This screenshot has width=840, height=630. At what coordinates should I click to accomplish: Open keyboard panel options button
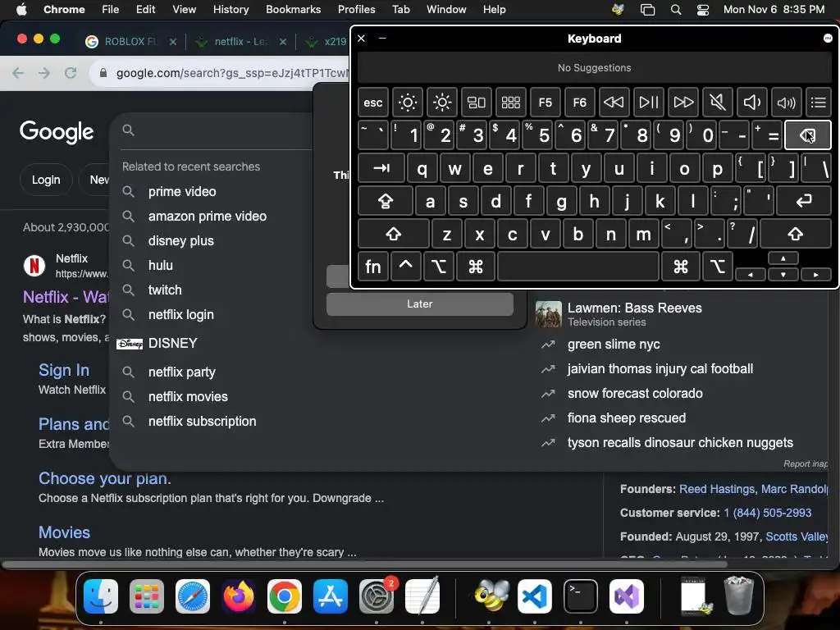(x=828, y=38)
